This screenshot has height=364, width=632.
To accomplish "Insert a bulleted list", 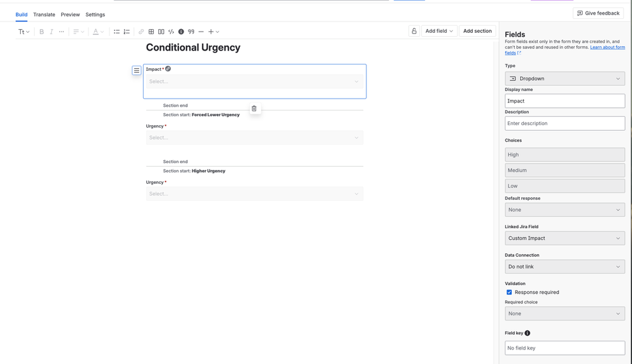I will coord(116,32).
